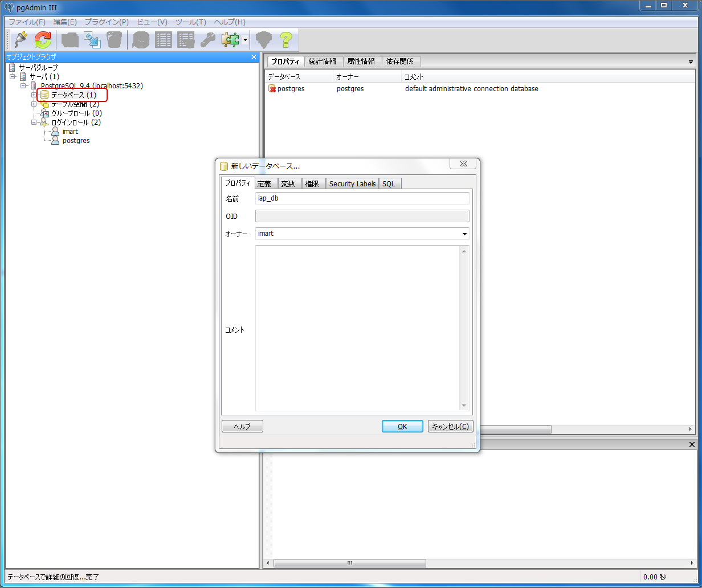
Task: Open the 編集(E) menu
Action: pyautogui.click(x=65, y=22)
